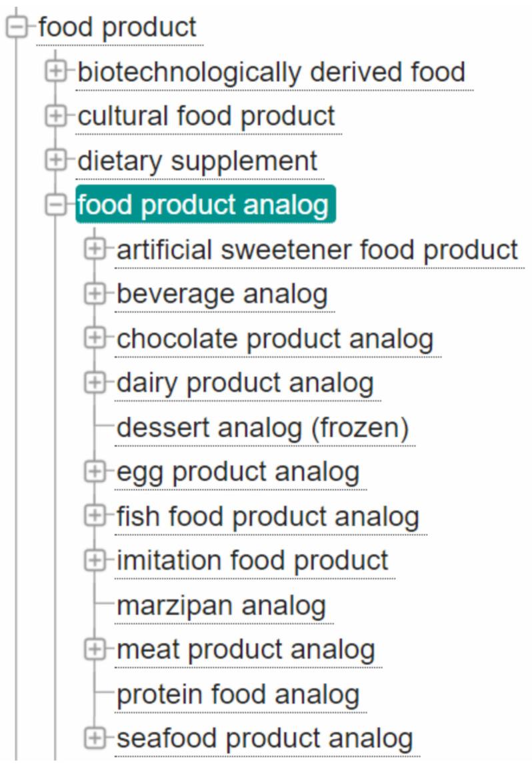The width and height of the screenshot is (532, 767).
Task: Open the dessert analog (frozen) link
Action: pos(263,428)
